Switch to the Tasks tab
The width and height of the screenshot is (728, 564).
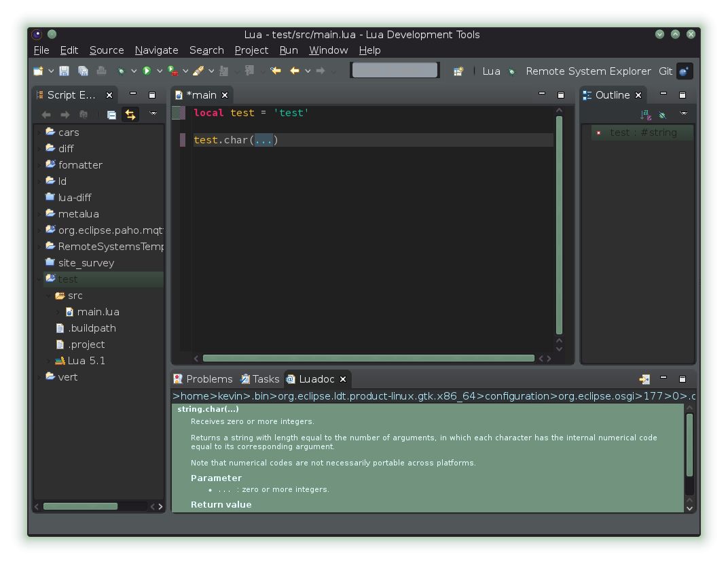[259, 379]
